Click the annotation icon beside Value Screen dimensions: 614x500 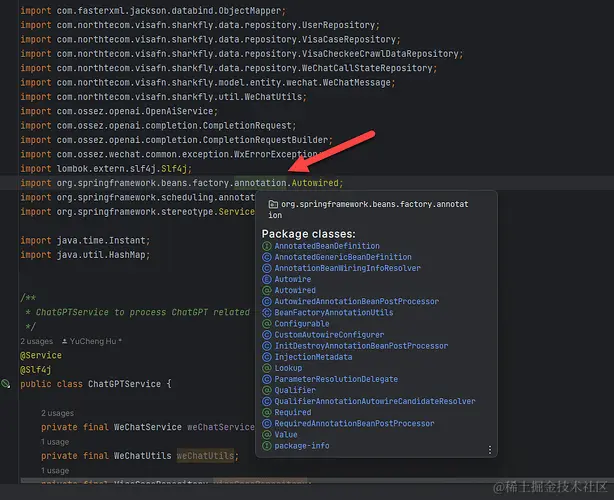tap(267, 434)
